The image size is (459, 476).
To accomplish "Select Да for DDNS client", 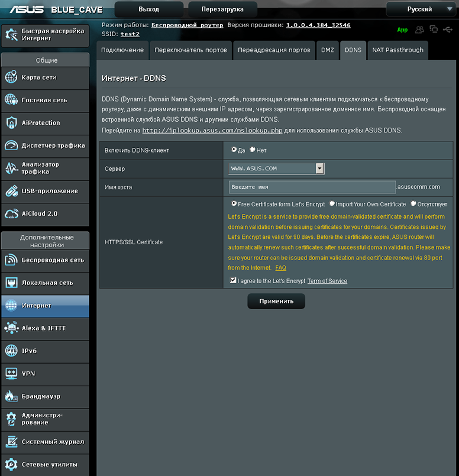I will [x=234, y=150].
